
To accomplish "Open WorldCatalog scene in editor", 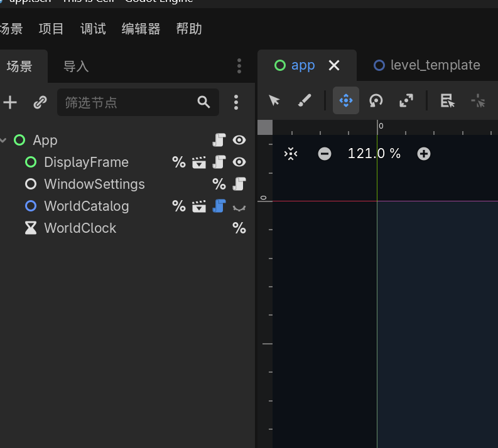I will tap(199, 206).
